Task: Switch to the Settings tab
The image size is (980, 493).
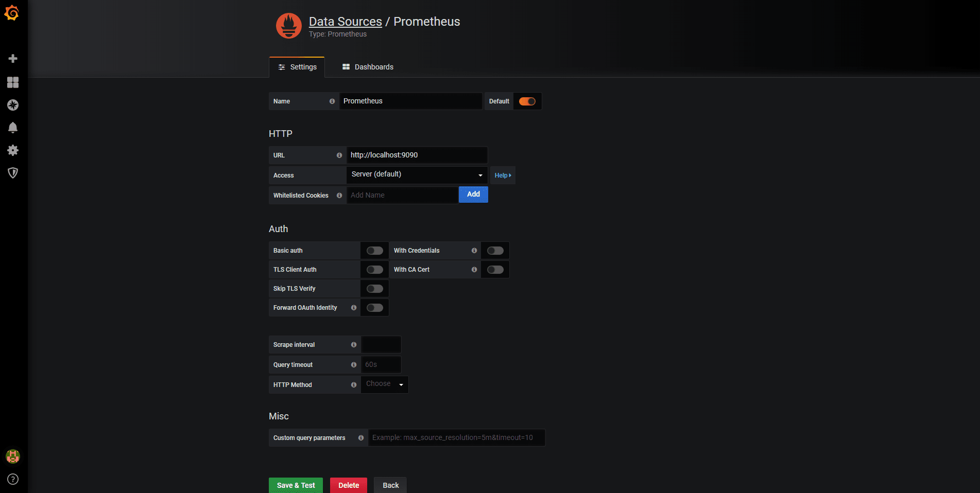Action: (x=297, y=67)
